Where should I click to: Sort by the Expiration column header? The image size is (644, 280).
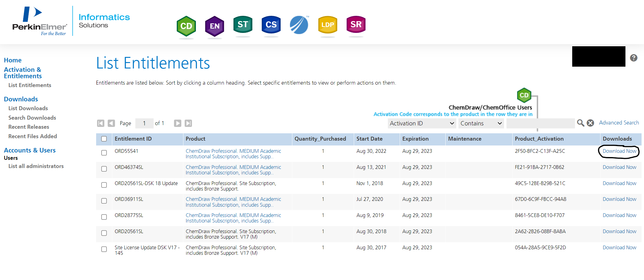tap(416, 139)
